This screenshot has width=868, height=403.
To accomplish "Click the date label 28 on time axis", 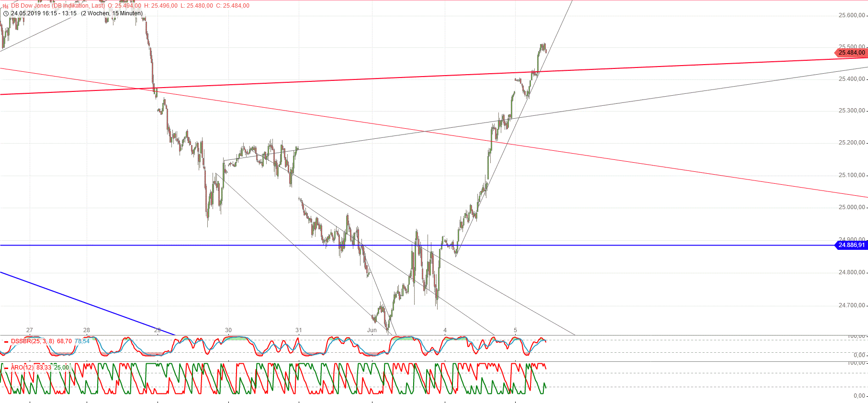I will pos(87,330).
